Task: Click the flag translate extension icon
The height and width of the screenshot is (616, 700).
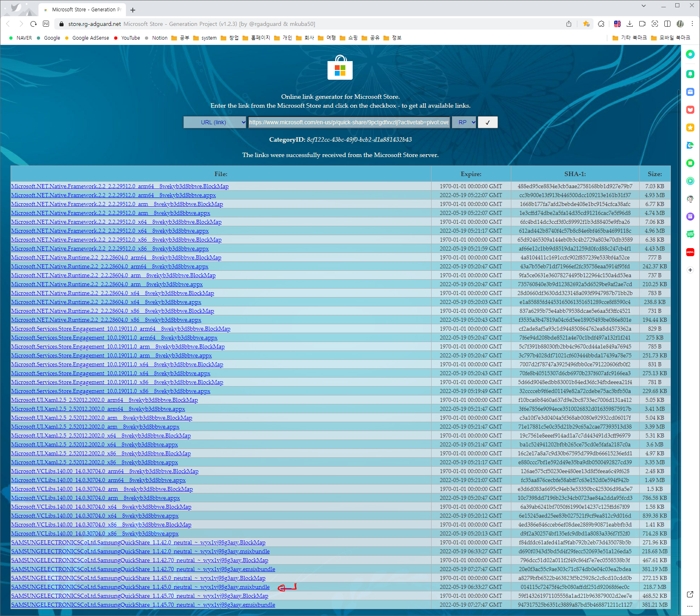Action: coord(617,24)
